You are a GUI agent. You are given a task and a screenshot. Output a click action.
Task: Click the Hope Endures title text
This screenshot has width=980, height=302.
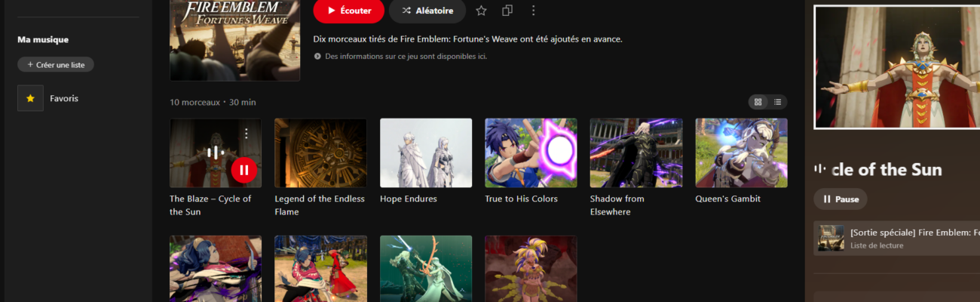tap(409, 199)
